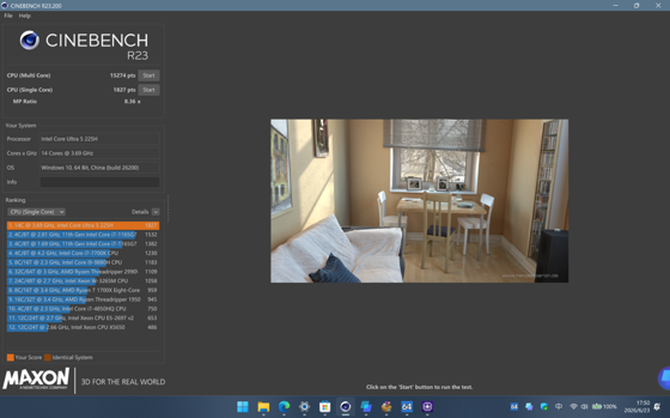Open Settings gear from the taskbar
670x418 pixels.
pyautogui.click(x=304, y=406)
